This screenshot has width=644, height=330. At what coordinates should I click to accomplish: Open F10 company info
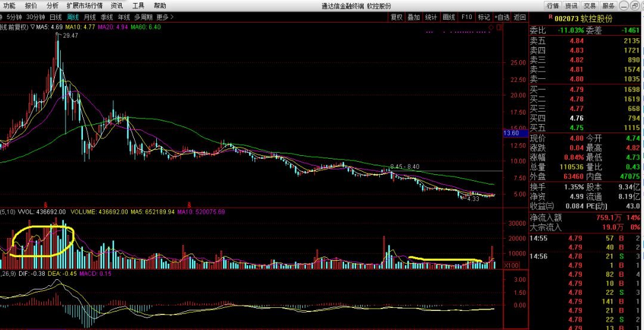[x=466, y=17]
